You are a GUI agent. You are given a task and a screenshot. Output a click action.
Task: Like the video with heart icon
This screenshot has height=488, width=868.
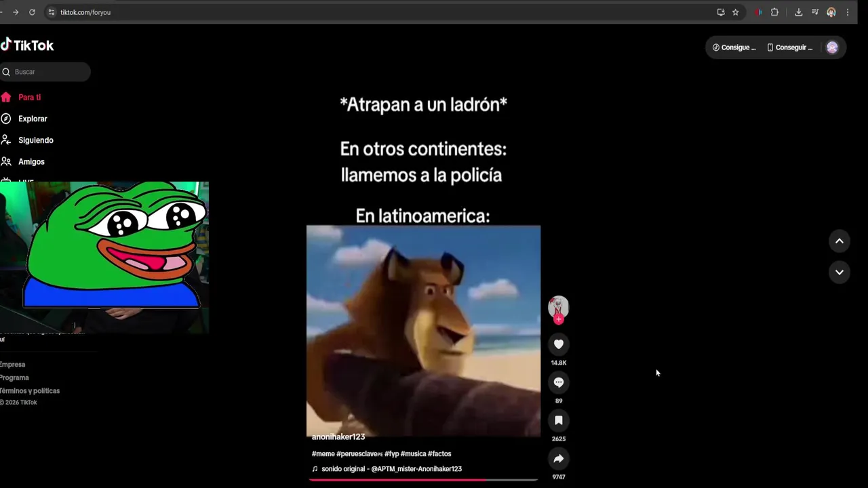pyautogui.click(x=559, y=344)
